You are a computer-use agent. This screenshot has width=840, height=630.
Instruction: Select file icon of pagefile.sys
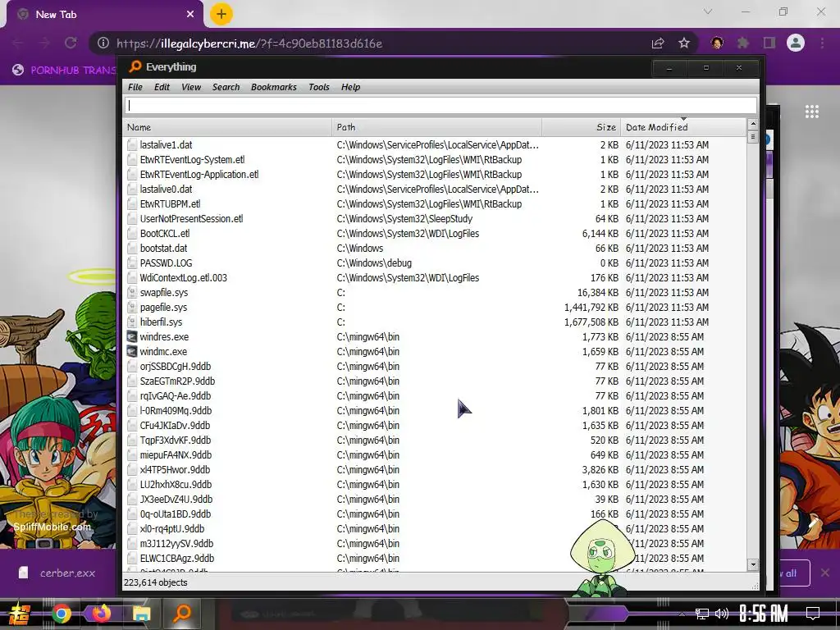[132, 307]
